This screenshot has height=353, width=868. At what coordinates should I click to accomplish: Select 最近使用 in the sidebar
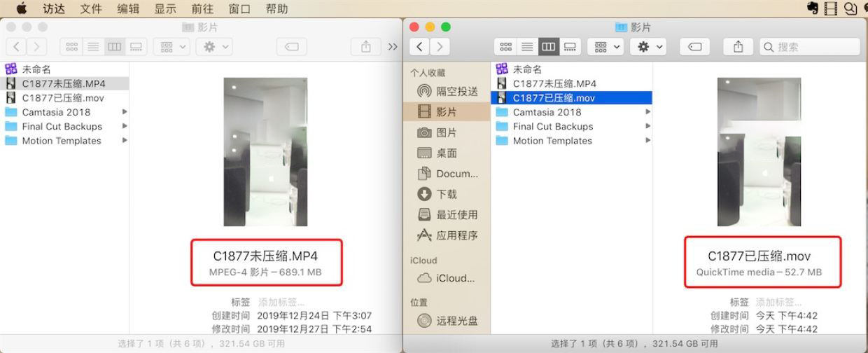tap(447, 214)
